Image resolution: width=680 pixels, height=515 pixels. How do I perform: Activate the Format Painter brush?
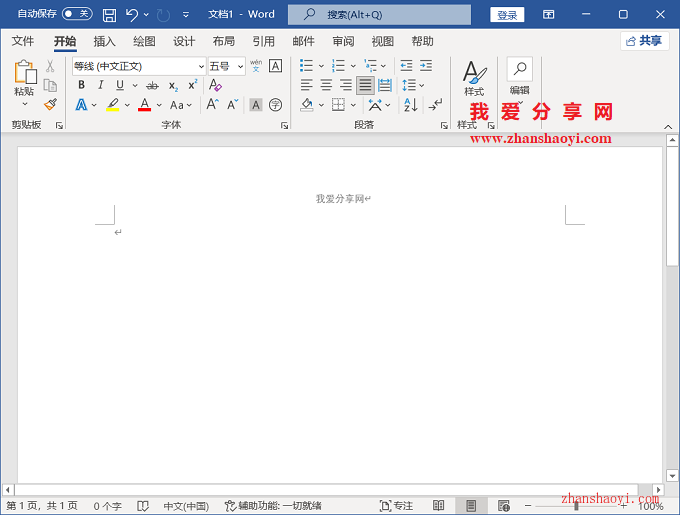tap(50, 104)
